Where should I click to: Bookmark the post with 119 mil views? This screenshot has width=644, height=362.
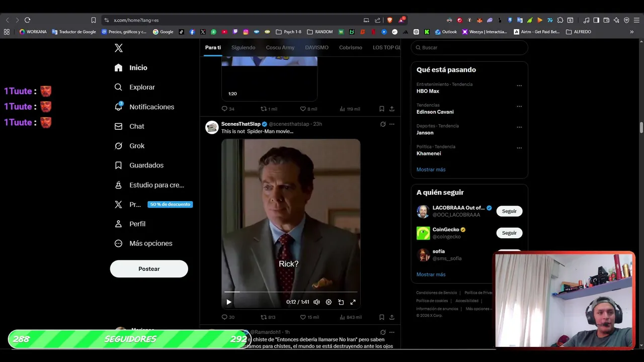(x=382, y=109)
